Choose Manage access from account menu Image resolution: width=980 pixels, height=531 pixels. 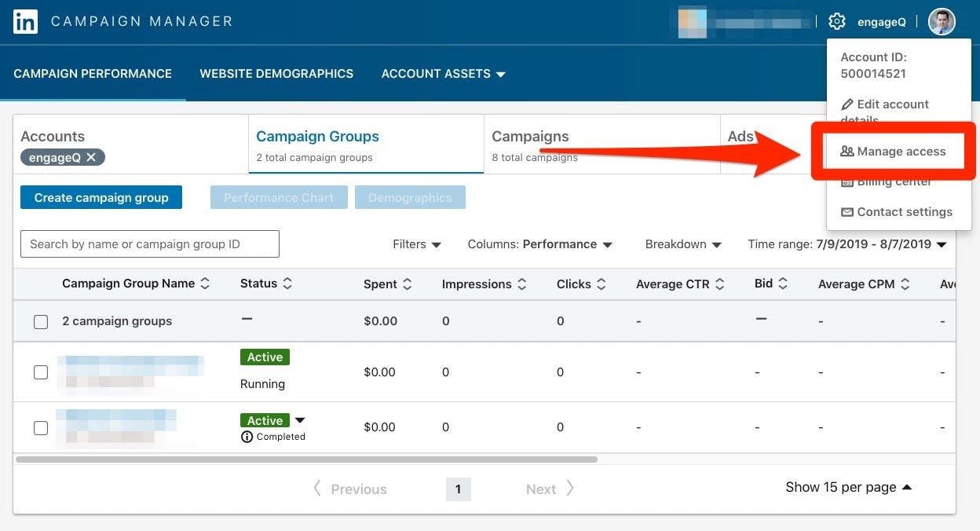[x=894, y=152]
